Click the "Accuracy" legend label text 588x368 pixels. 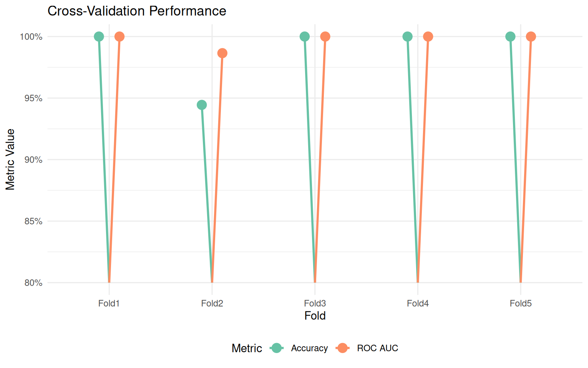click(309, 348)
